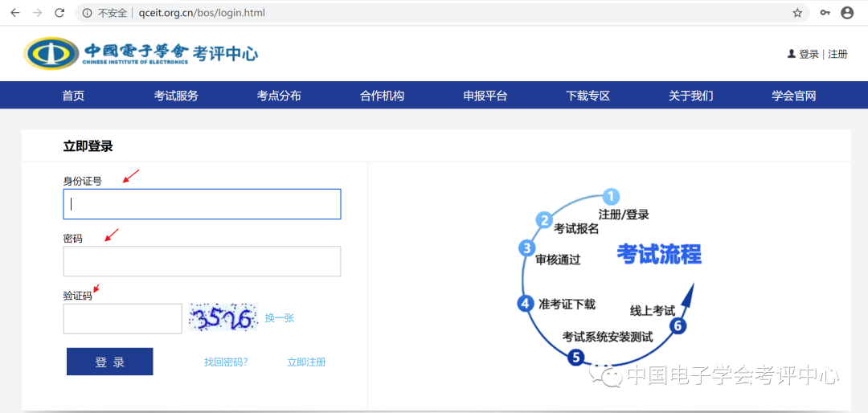Focus the 身份证号 input field
The width and height of the screenshot is (868, 413).
pos(202,204)
